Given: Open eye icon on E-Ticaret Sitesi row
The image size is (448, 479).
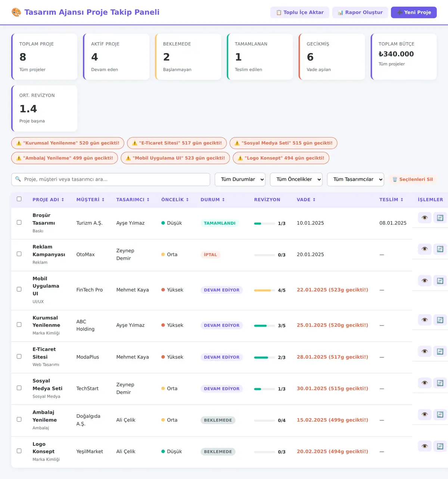Looking at the screenshot, I should pyautogui.click(x=424, y=351).
